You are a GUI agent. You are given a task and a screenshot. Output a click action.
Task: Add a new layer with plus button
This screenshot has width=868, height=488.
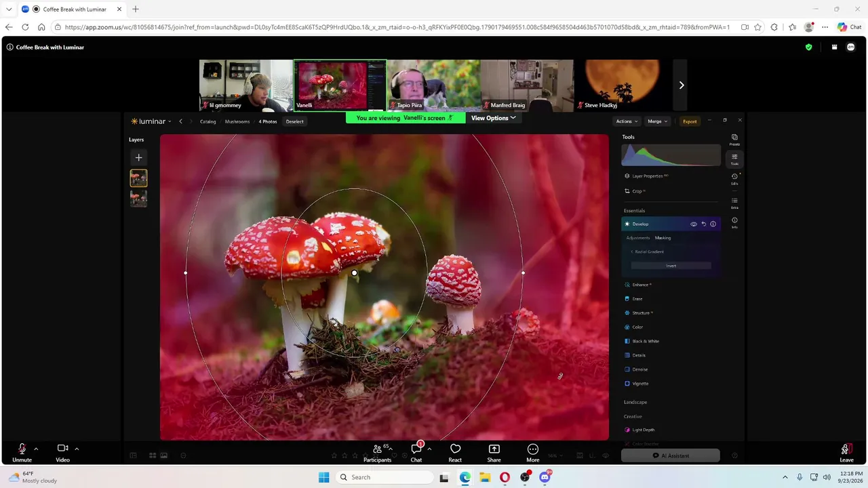click(x=138, y=157)
